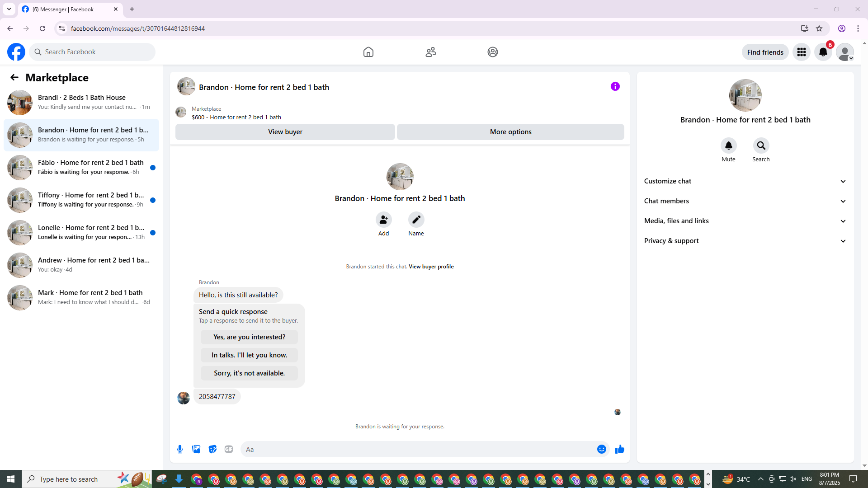The height and width of the screenshot is (488, 868).
Task: Attach a photo or file
Action: [196, 449]
